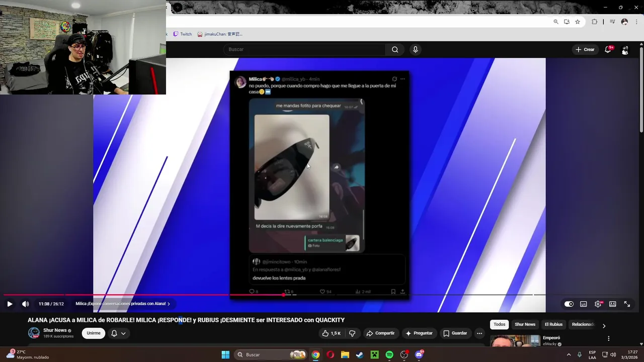The height and width of the screenshot is (362, 644).
Task: Click the 'Preguntar' button
Action: (x=419, y=333)
